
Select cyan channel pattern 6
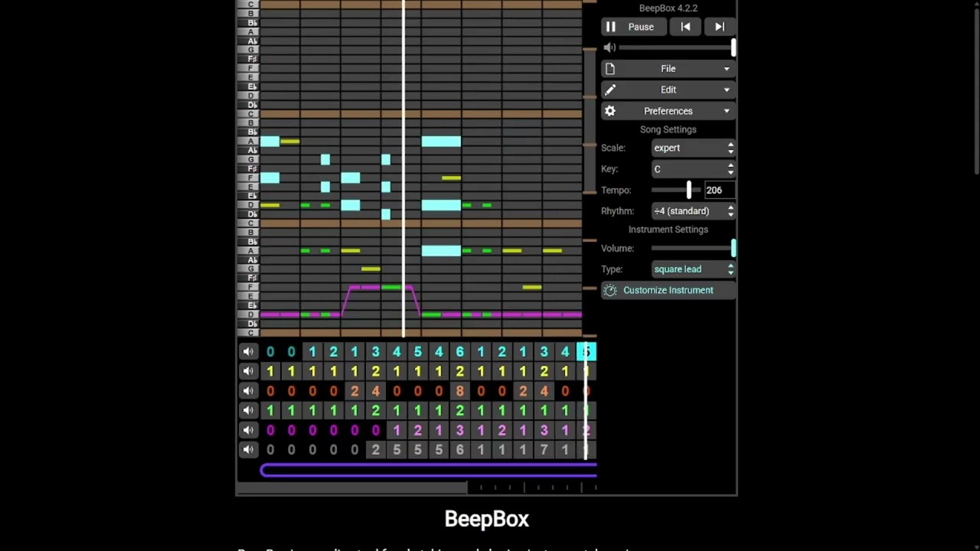(460, 351)
